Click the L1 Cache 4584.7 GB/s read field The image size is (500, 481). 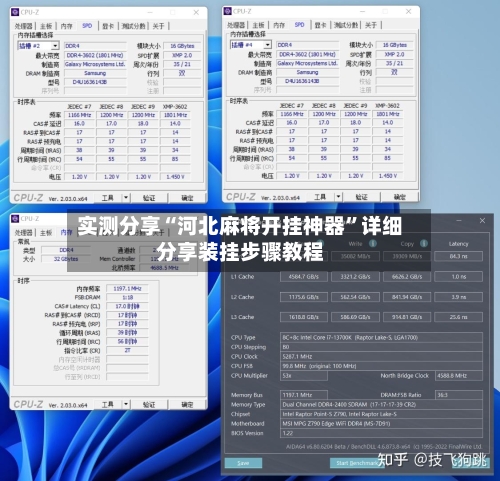[304, 277]
